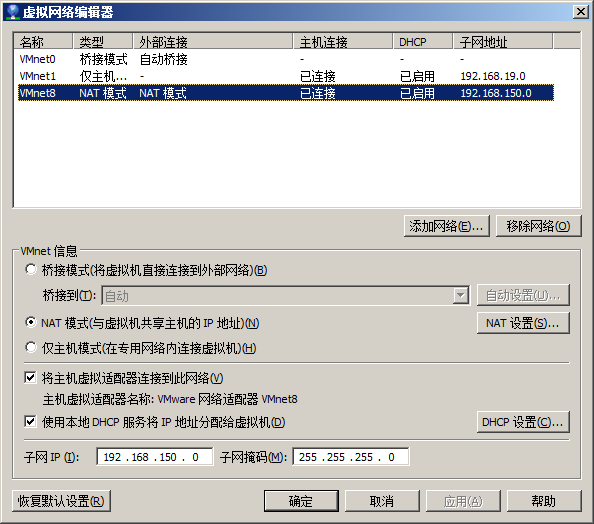Expand the 桥接到 dropdown arrow
This screenshot has height=524, width=594.
tap(461, 296)
